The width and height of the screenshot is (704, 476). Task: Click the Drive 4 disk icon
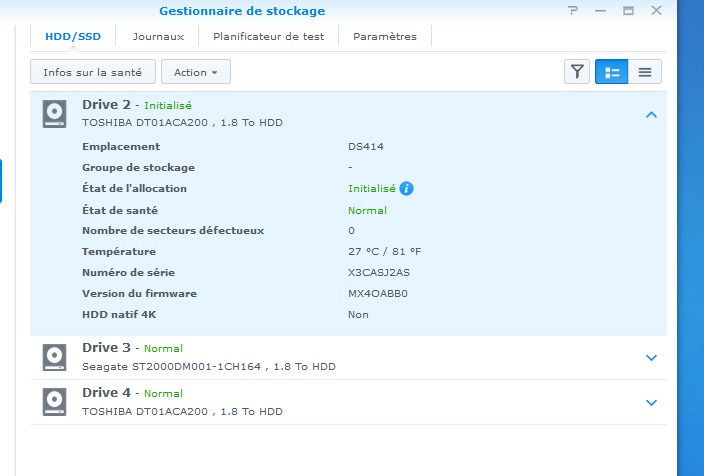(x=54, y=402)
